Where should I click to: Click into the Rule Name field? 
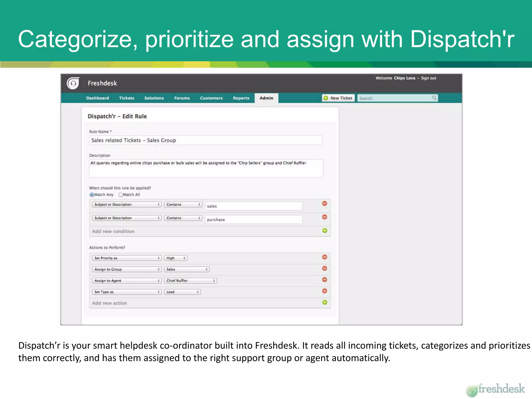(206, 140)
